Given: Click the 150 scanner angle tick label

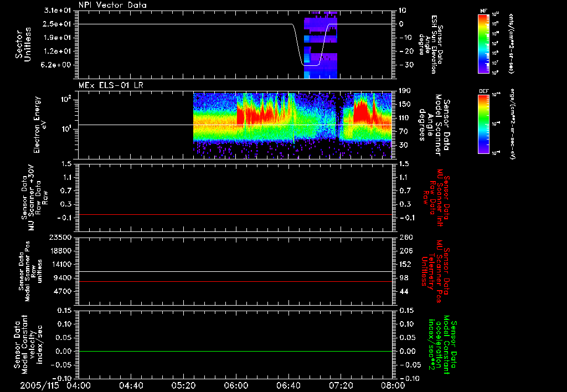Looking at the screenshot, I should (x=405, y=105).
